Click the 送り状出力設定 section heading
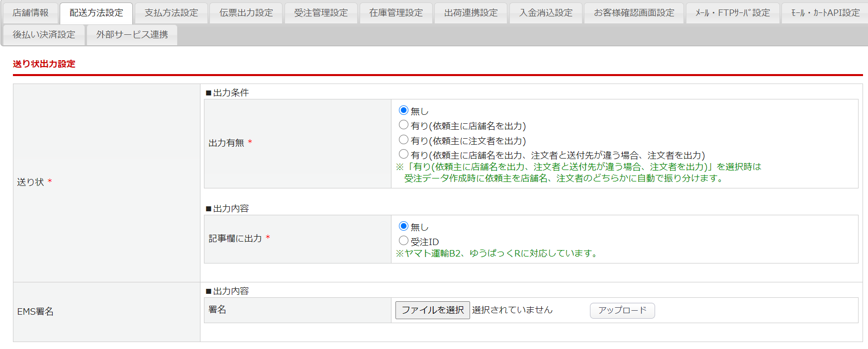This screenshot has height=349, width=868. click(44, 64)
